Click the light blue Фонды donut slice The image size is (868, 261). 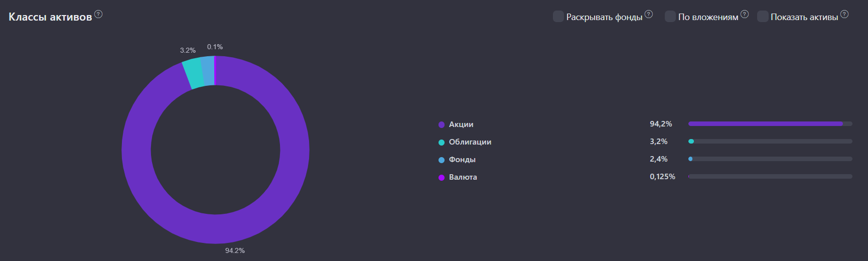click(x=208, y=71)
